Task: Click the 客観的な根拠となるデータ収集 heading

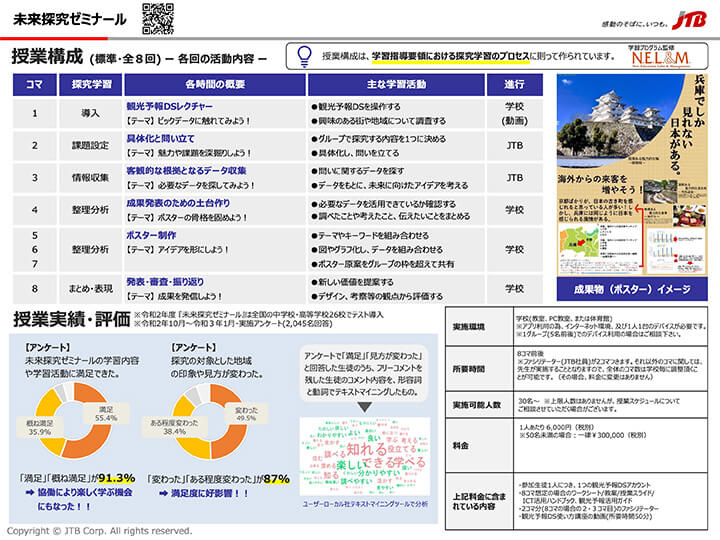Action: [186, 170]
